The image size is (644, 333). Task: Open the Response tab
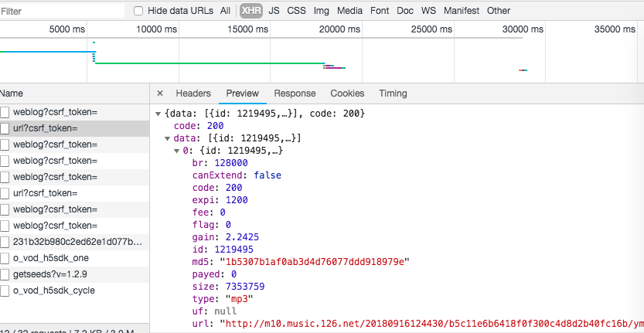coord(295,93)
